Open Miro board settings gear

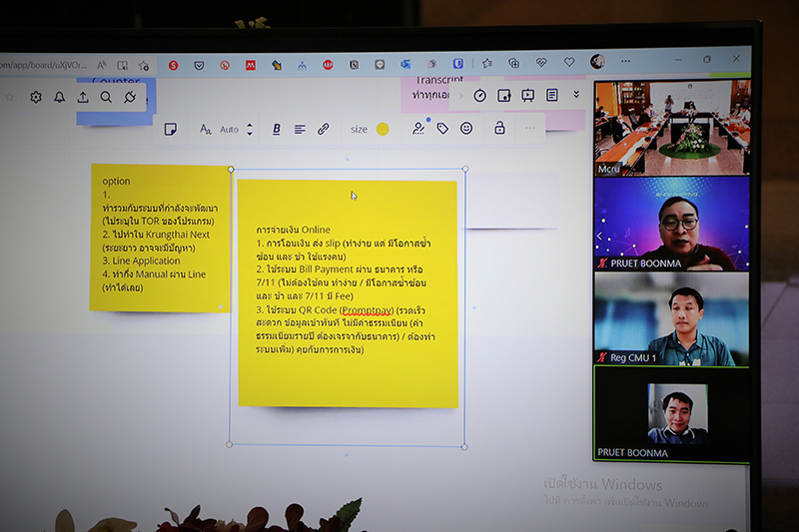pyautogui.click(x=36, y=97)
